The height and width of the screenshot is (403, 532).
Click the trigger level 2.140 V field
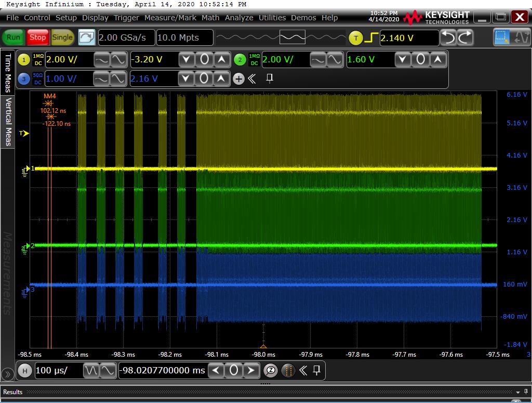point(409,38)
